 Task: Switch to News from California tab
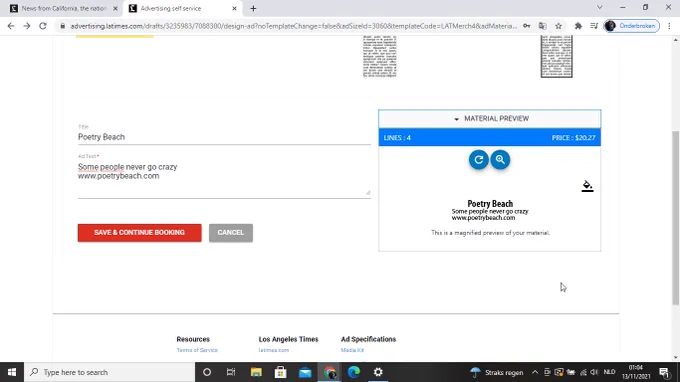64,9
